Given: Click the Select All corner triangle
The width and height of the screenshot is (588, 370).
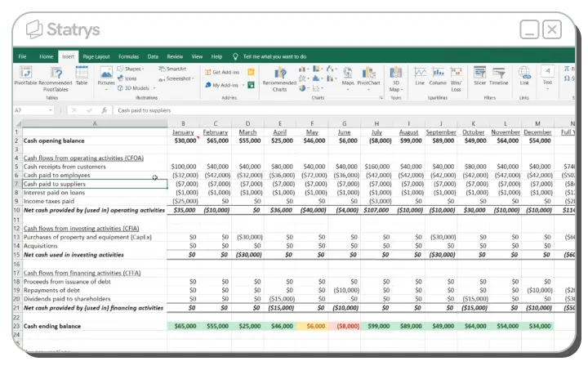Looking at the screenshot, I should pyautogui.click(x=18, y=123).
